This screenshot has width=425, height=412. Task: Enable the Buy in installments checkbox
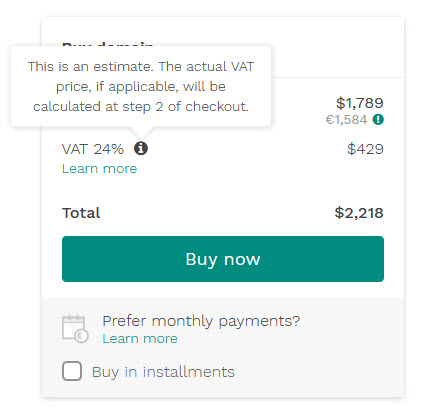pos(72,371)
